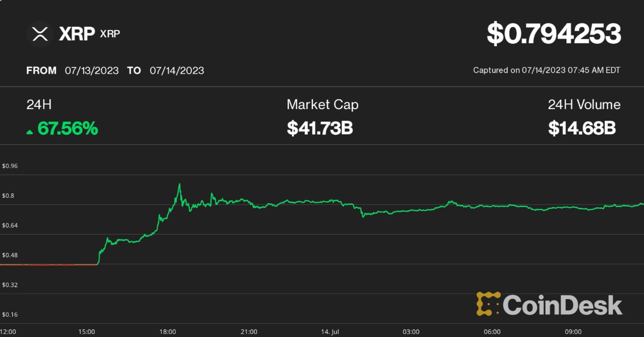Click the $0.96 y-axis label
644x337 pixels.
point(10,166)
